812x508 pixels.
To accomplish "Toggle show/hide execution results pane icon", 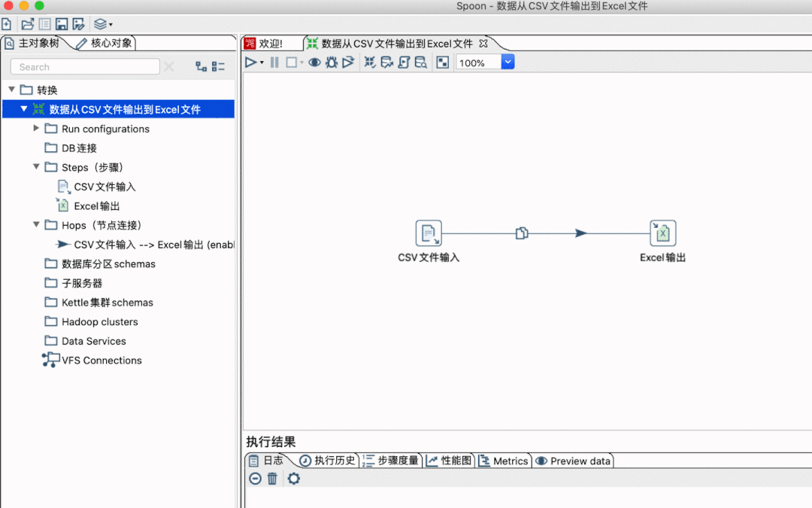I will coord(443,62).
